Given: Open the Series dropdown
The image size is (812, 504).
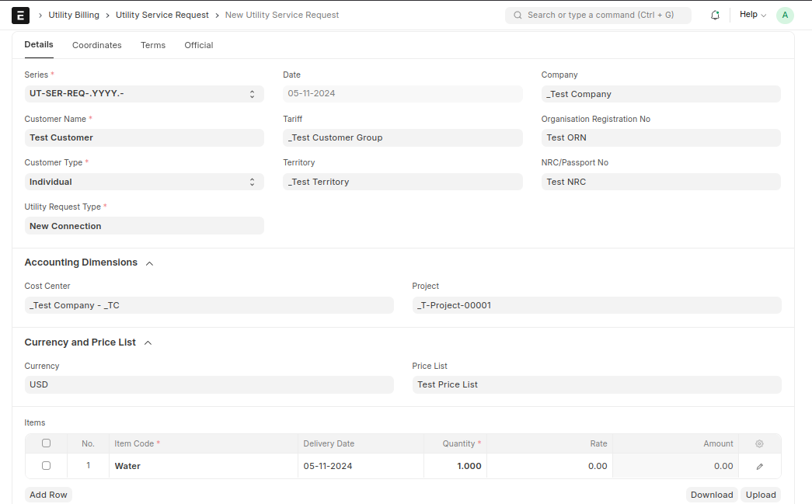Looking at the screenshot, I should [x=144, y=94].
